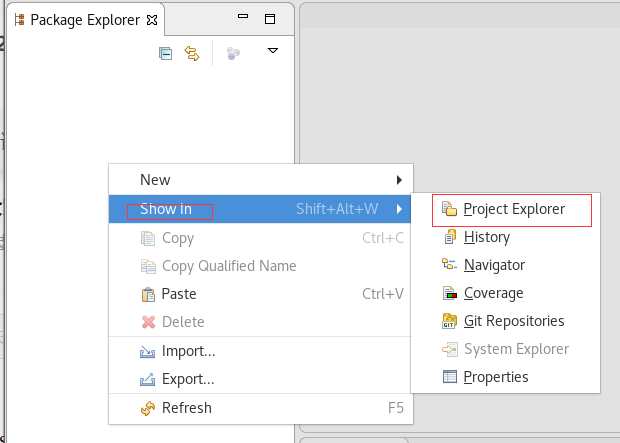Show in Git Repositories view
This screenshot has height=443, width=620.
click(505, 321)
